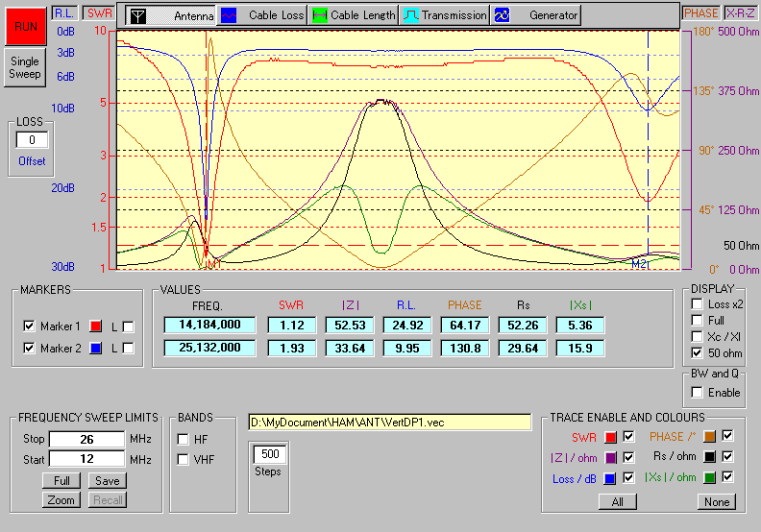
Task: Open the purple |Z| trace color swatch
Action: pos(610,458)
